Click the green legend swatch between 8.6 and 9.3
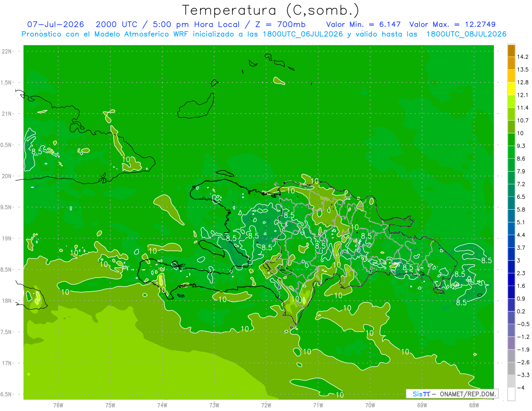 (511, 152)
